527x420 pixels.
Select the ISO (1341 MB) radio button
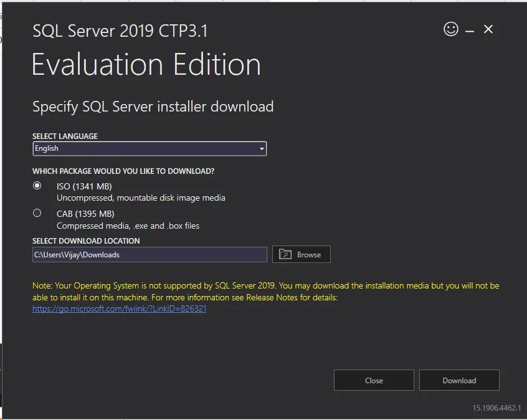pyautogui.click(x=37, y=185)
